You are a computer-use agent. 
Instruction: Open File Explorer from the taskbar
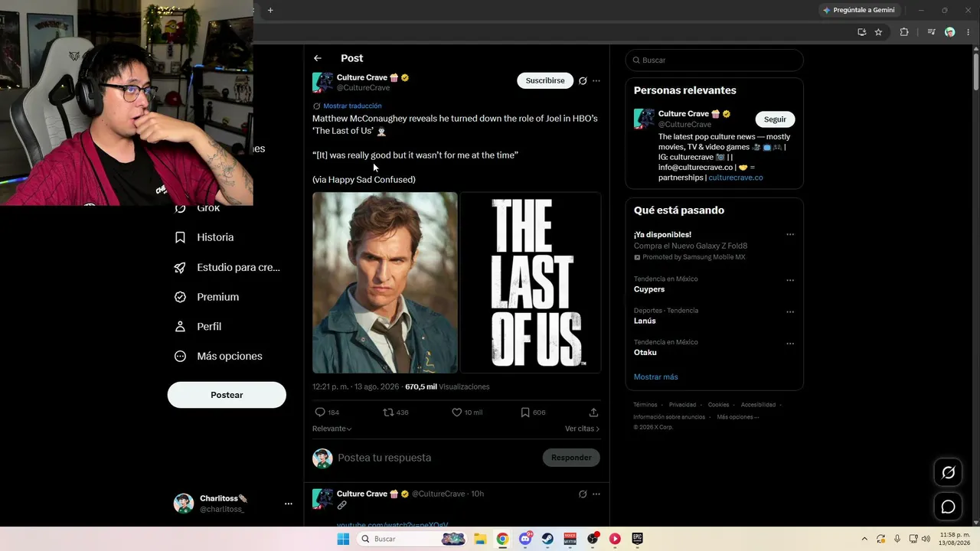pos(480,539)
